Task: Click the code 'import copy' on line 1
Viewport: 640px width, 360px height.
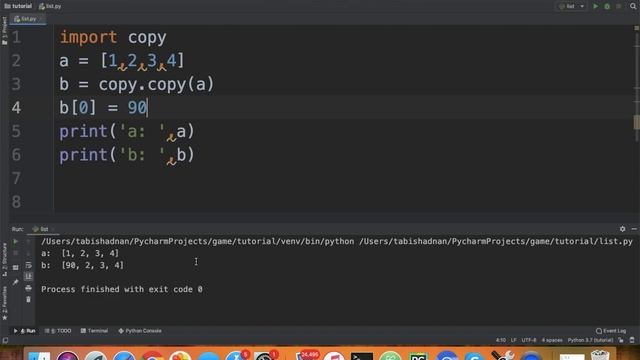Action: coord(113,38)
